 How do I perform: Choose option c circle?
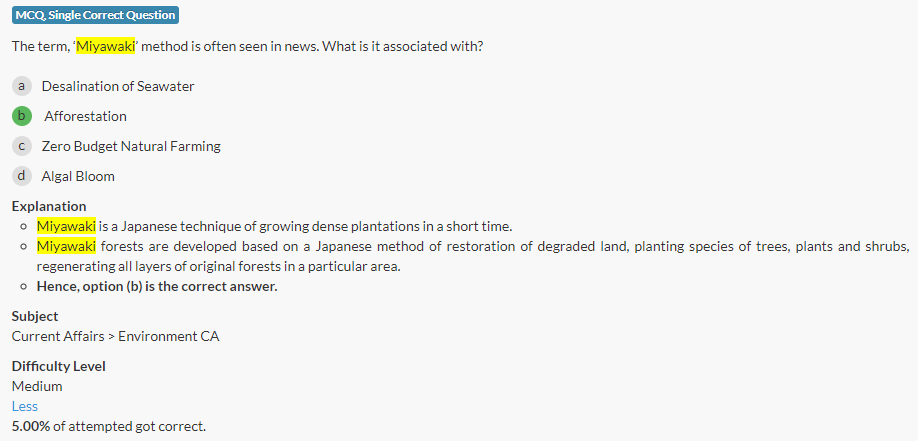[22, 146]
